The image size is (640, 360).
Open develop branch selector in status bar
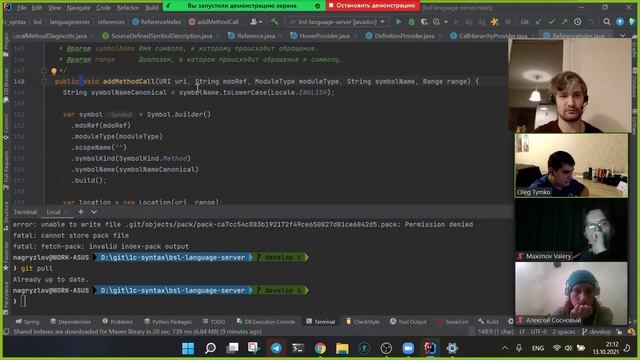tap(597, 331)
